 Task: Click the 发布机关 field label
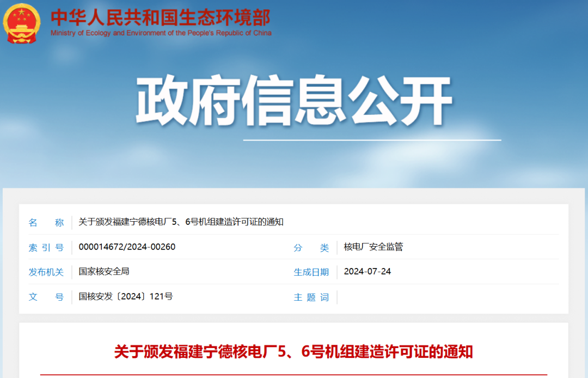coord(46,272)
